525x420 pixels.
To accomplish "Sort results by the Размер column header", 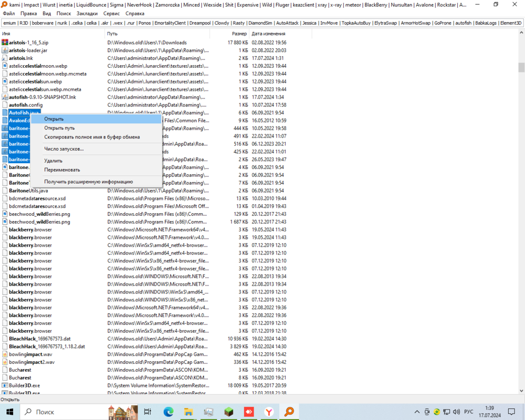I will click(229, 34).
